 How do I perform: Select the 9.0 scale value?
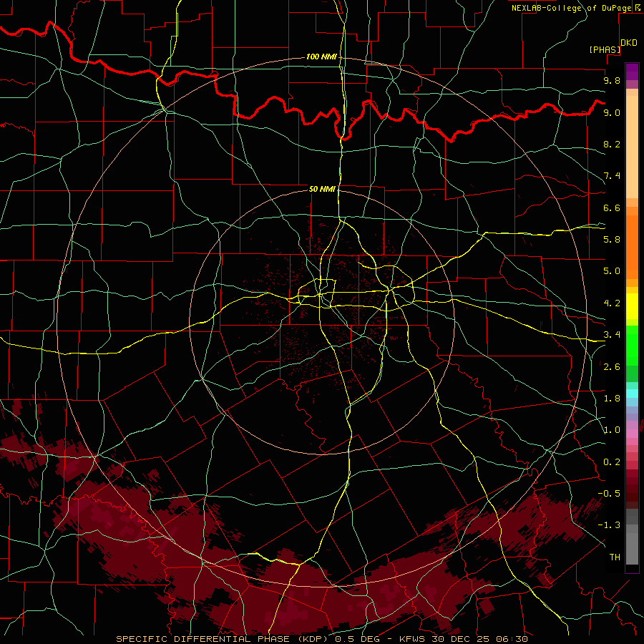(612, 112)
